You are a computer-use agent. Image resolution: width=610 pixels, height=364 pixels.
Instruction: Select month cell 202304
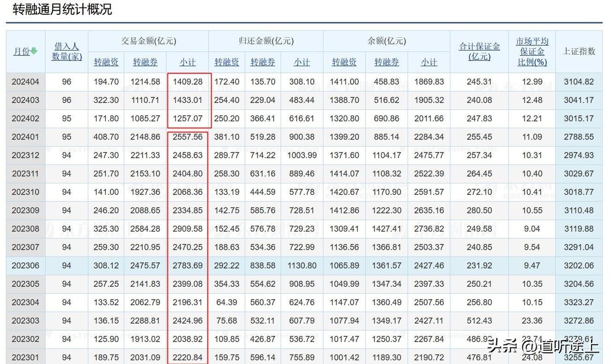tap(26, 302)
